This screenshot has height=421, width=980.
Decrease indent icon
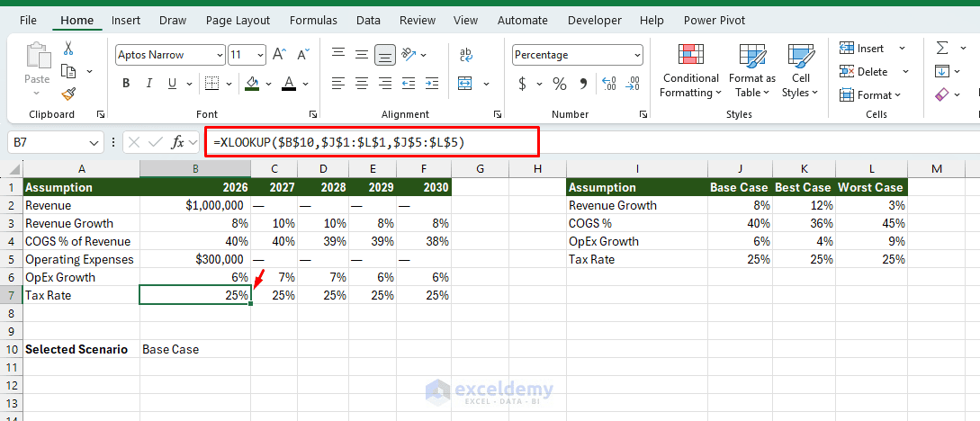tap(409, 83)
